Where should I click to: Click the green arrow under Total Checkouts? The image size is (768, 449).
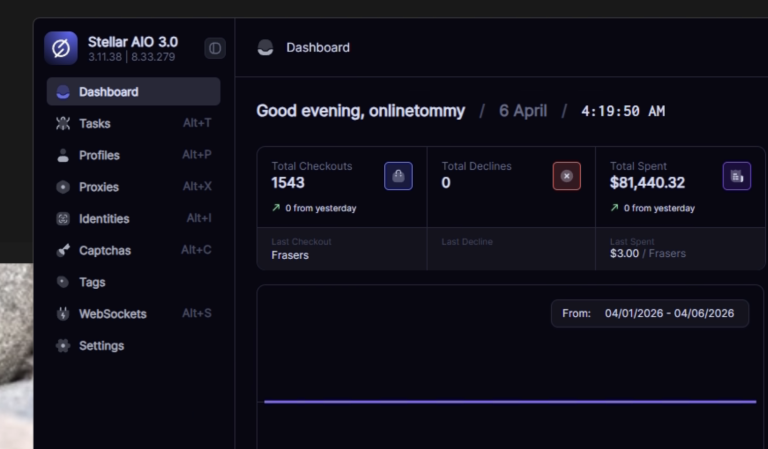point(276,208)
